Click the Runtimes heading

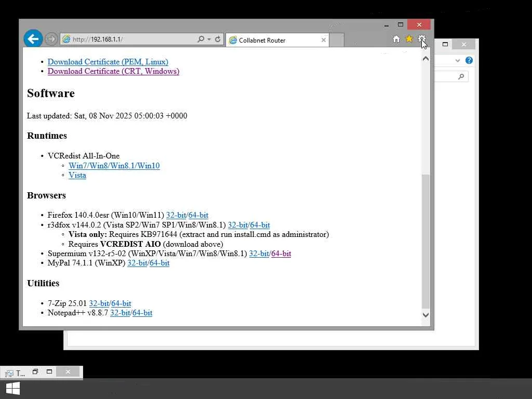pos(47,136)
